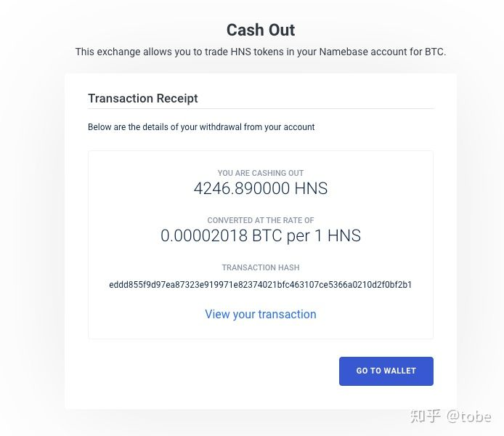Click the 知乎 watermark logo
504x436 pixels.
[x=425, y=416]
